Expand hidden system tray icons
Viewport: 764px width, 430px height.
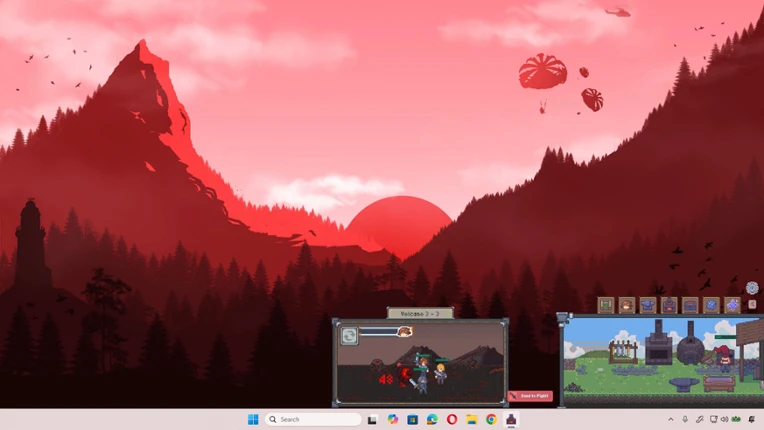[671, 419]
